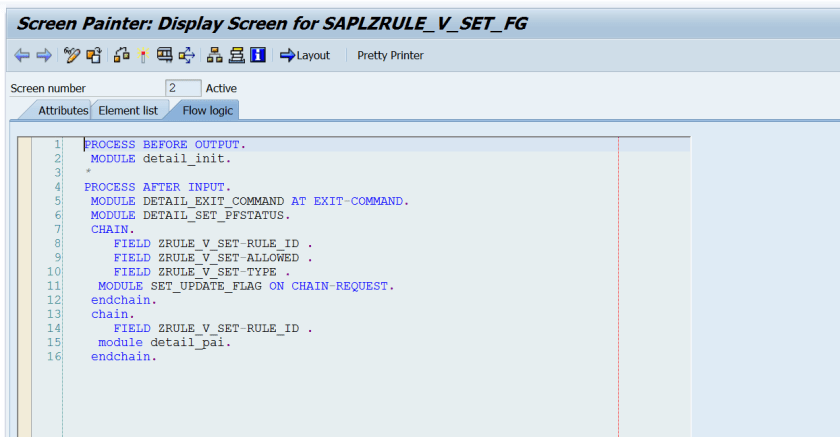Click the back arrow navigation icon
The image size is (840, 437).
pos(22,55)
